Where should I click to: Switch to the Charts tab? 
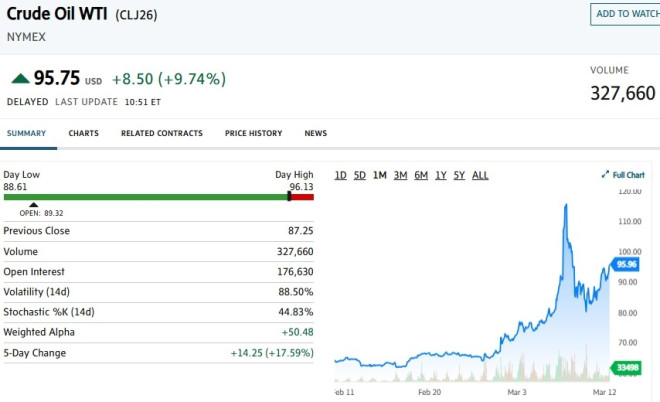coord(83,133)
